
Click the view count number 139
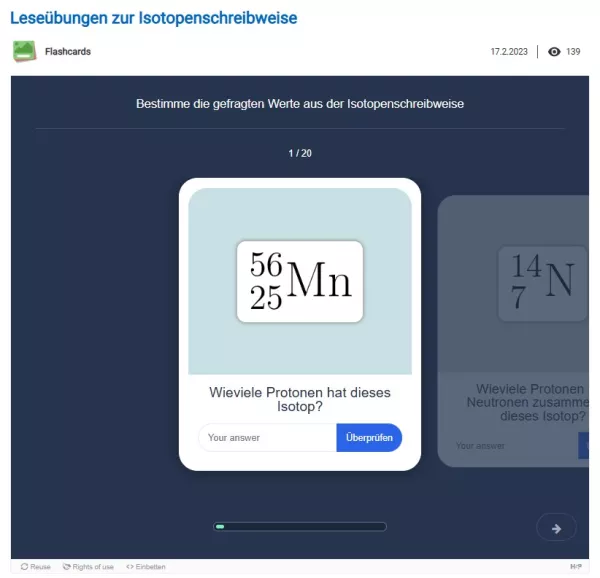573,52
